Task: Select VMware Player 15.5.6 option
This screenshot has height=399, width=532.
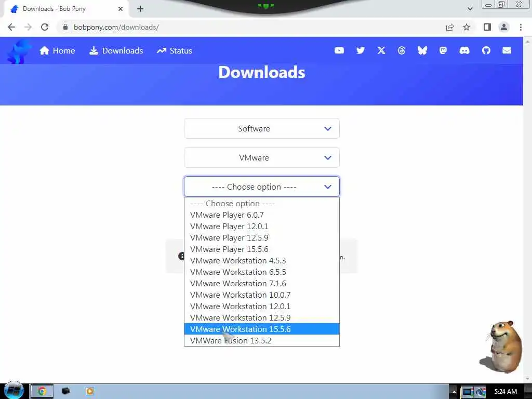Action: point(262,249)
